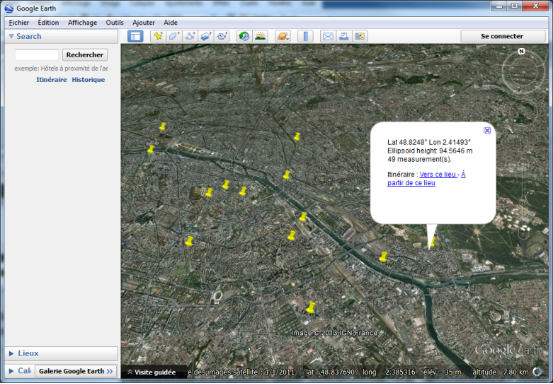
Task: Close the placemark info balloon
Action: coord(487,130)
